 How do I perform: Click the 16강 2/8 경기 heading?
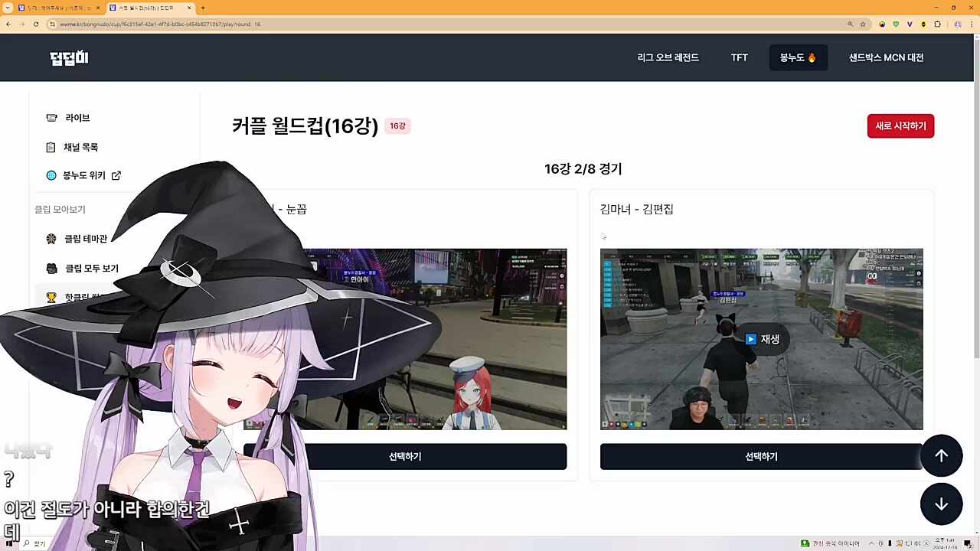pos(583,169)
